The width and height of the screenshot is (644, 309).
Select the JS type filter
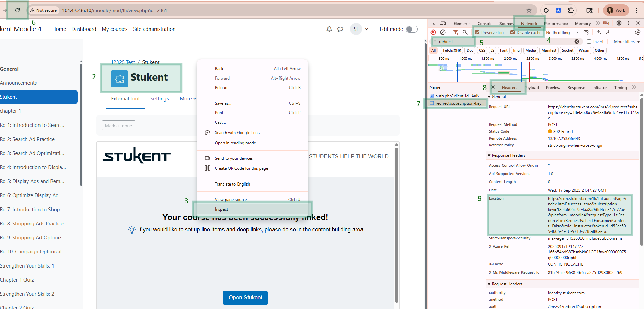[493, 50]
